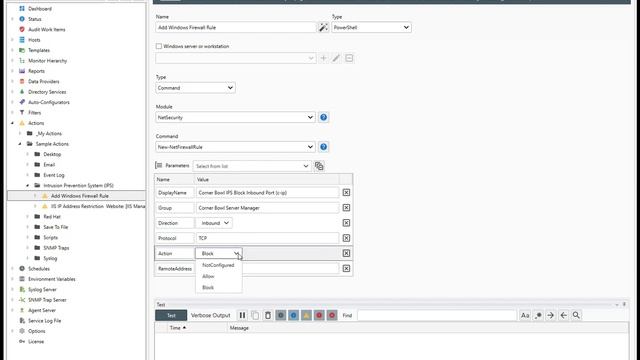Open the Command help icon for New-NetFirewallRule
The width and height of the screenshot is (640, 360).
click(323, 147)
